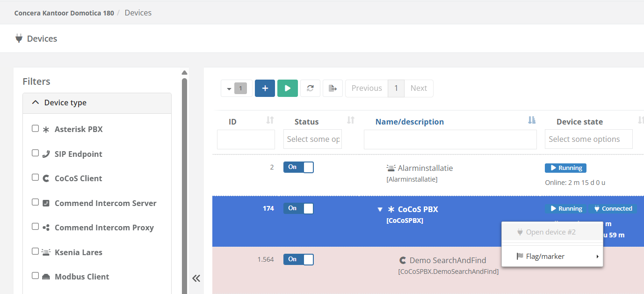Click the sort icon on ID column
The image size is (644, 294).
(270, 121)
